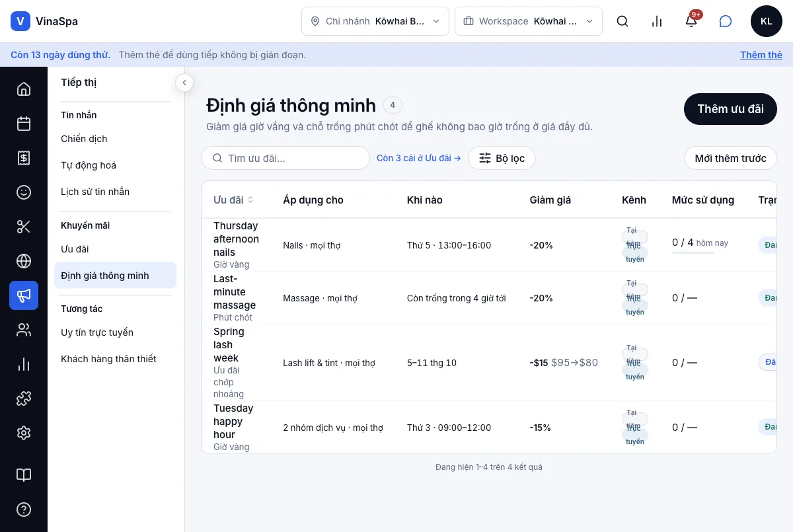Open the puzzle integrations icon
The width and height of the screenshot is (793, 532).
pyautogui.click(x=24, y=399)
